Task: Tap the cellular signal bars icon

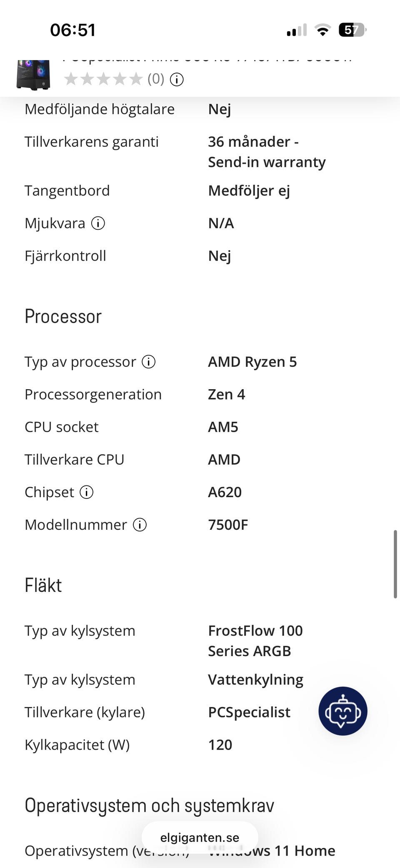Action: pyautogui.click(x=297, y=30)
